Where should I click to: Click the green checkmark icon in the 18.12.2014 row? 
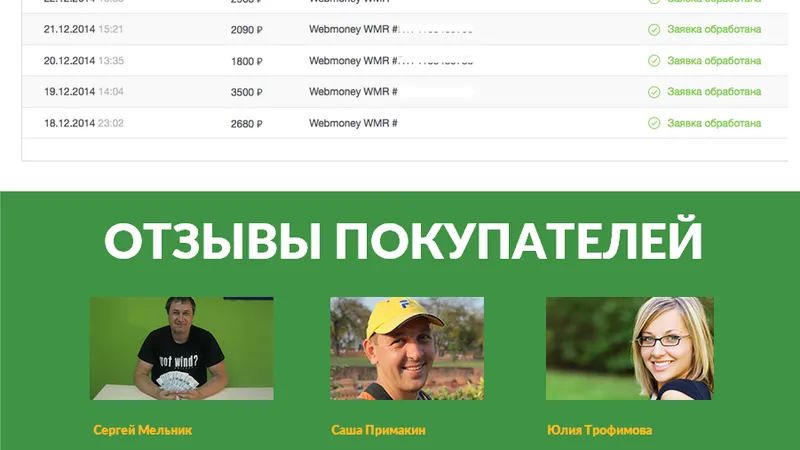pyautogui.click(x=654, y=123)
